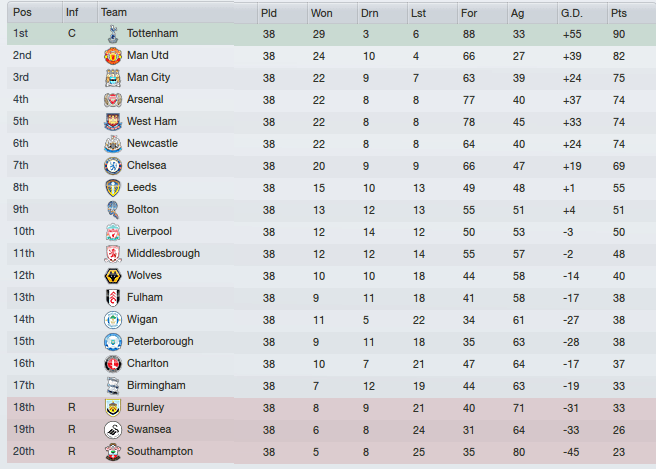Sort table by Pos column header

coord(21,13)
